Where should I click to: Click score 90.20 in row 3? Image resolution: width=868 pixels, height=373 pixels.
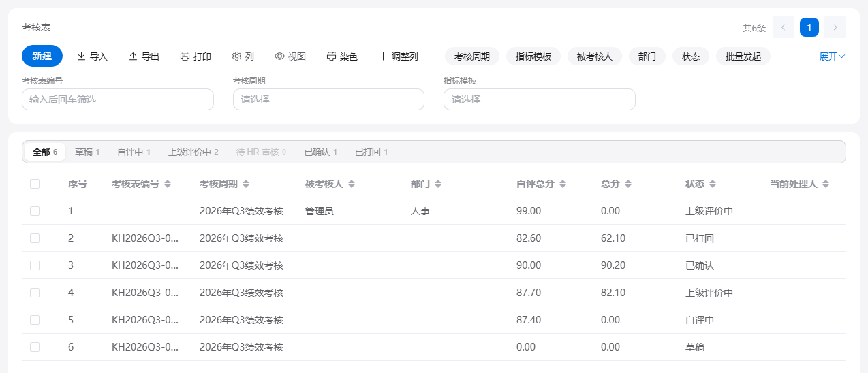613,265
